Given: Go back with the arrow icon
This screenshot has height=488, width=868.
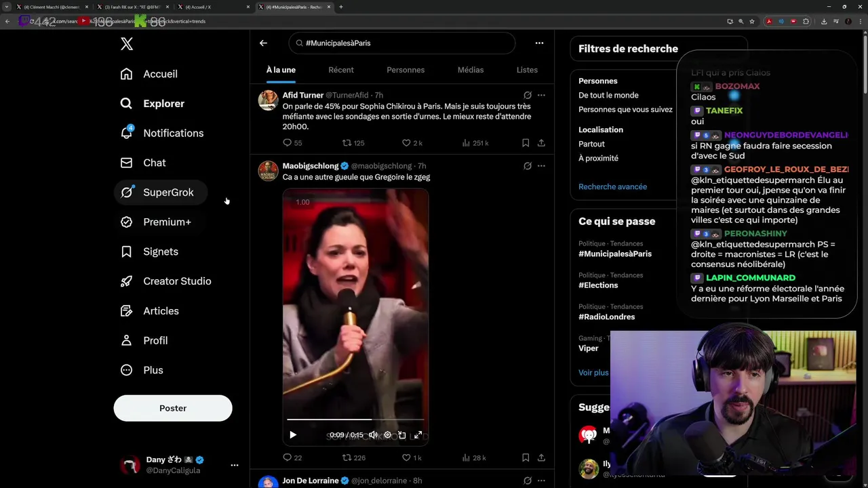Looking at the screenshot, I should (x=263, y=43).
